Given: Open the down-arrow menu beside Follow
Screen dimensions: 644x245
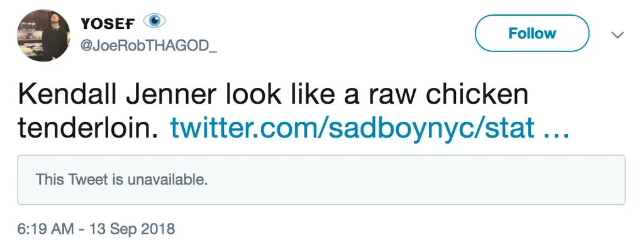Looking at the screenshot, I should pyautogui.click(x=618, y=35).
